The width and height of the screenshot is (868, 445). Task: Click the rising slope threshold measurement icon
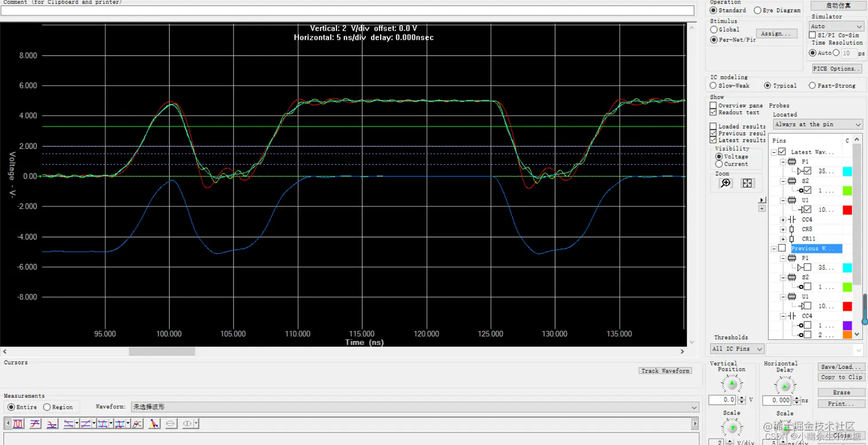pos(86,424)
